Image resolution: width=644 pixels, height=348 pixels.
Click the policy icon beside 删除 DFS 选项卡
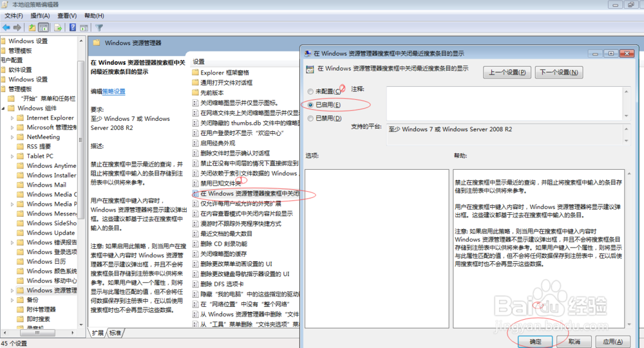(x=196, y=284)
